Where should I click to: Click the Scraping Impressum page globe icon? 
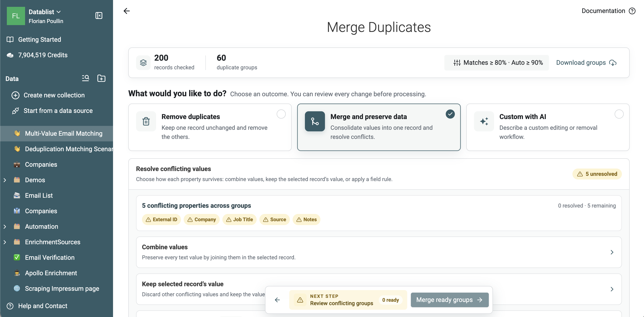click(x=17, y=288)
